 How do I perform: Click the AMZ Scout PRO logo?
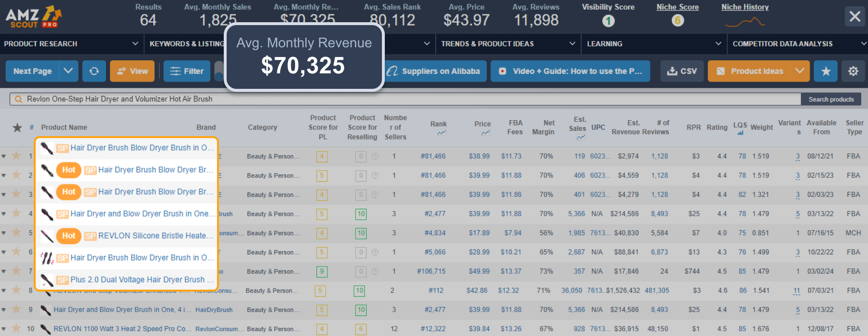click(34, 17)
